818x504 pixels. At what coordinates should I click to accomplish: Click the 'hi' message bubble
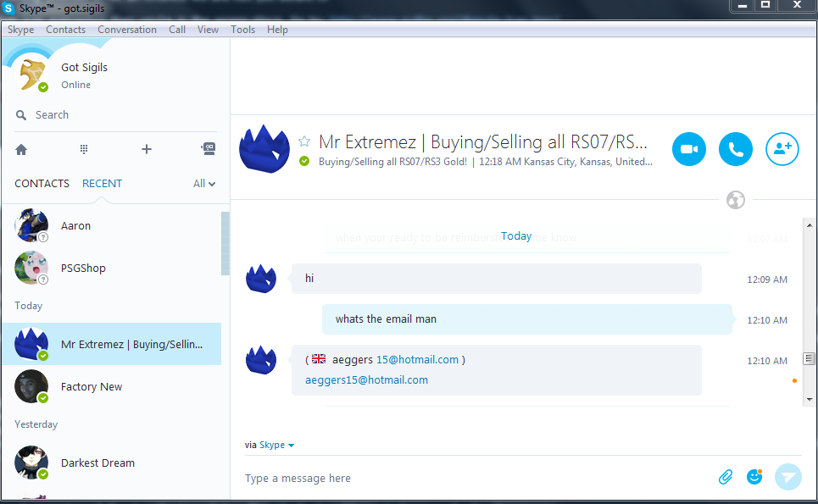point(497,279)
